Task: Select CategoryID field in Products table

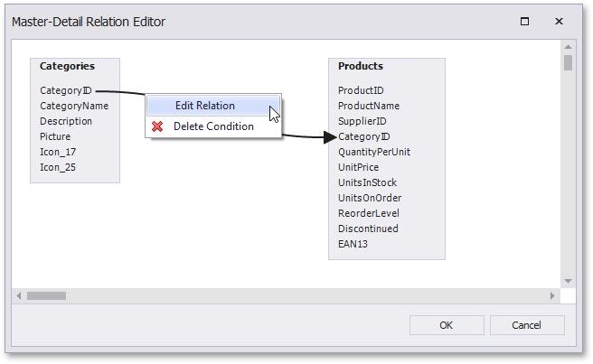Action: click(364, 136)
